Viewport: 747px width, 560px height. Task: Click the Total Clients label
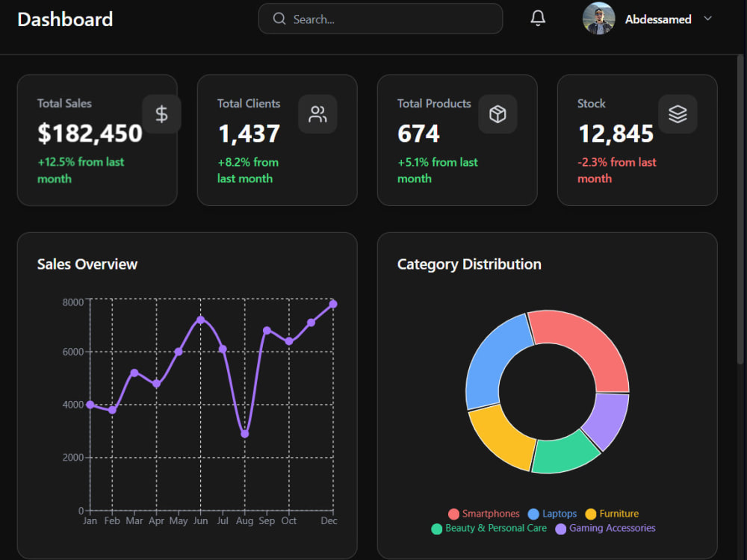click(x=249, y=103)
